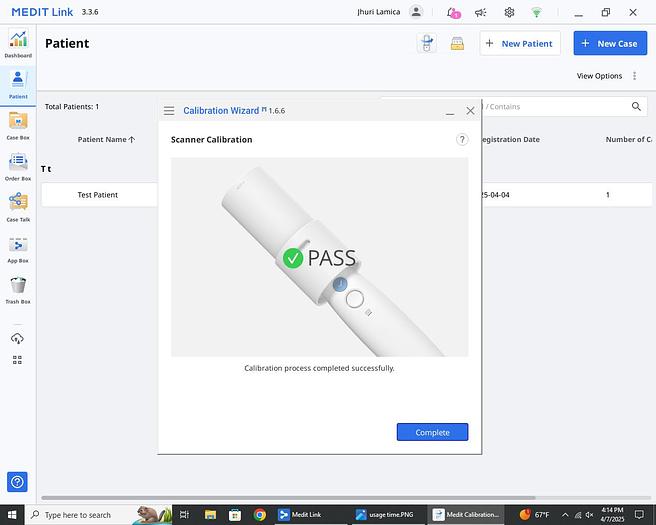Click the notification bell icon

click(453, 13)
